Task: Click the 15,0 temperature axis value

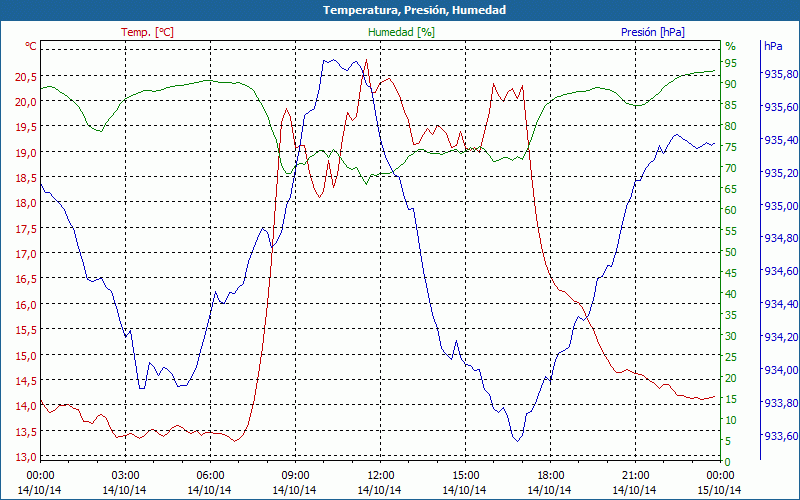Action: pos(26,356)
